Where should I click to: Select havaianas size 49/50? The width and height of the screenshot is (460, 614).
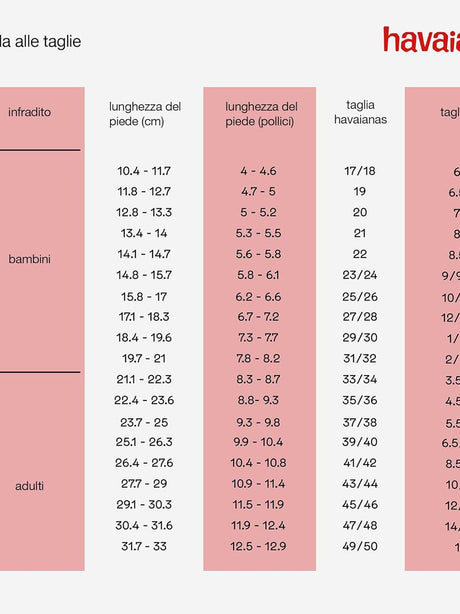click(360, 547)
